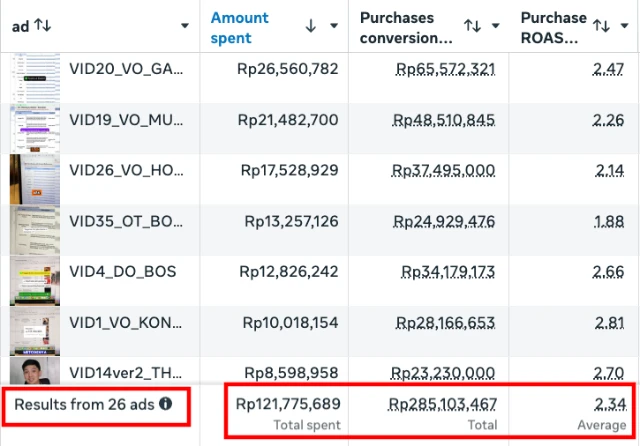Open the Purchases conversion column dropdown
This screenshot has width=640, height=446.
(x=494, y=27)
